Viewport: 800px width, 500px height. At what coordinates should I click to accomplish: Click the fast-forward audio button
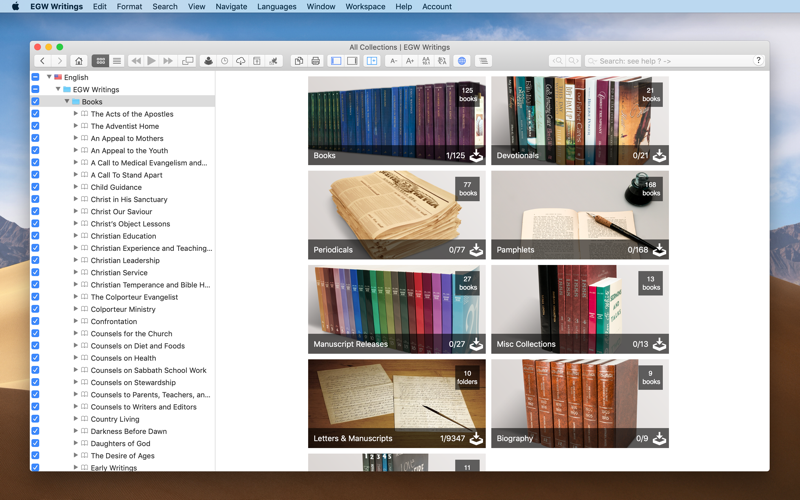click(x=167, y=61)
